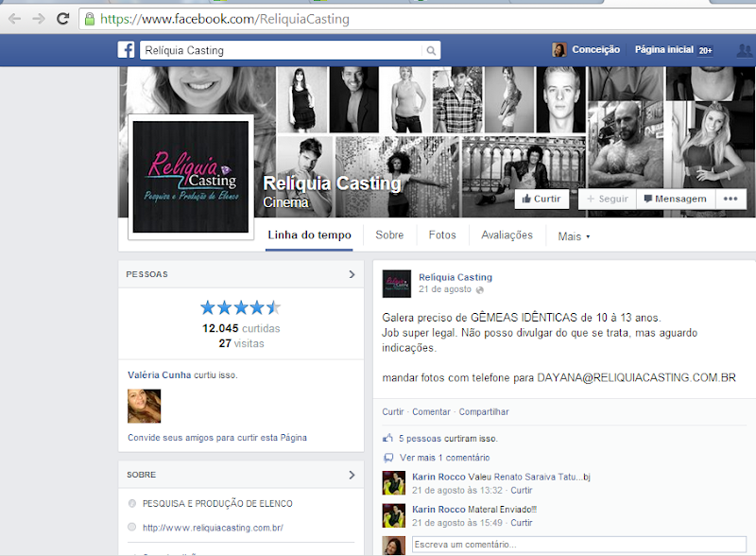This screenshot has height=556, width=756.
Task: Open the Mais dropdown tab
Action: coord(574,236)
